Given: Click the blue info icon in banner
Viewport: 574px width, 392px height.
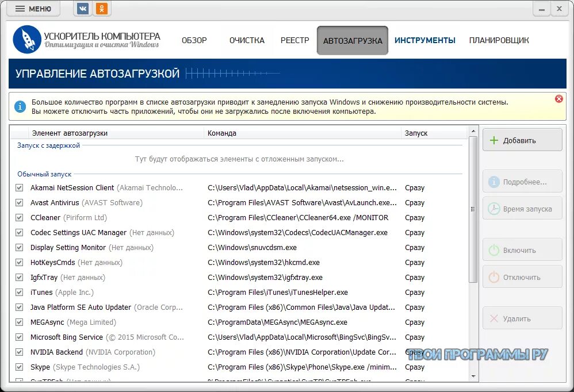Looking at the screenshot, I should 20,107.
